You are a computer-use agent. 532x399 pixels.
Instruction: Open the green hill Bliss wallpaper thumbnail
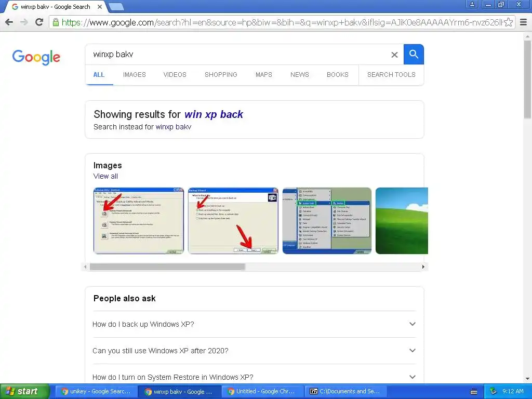point(402,220)
